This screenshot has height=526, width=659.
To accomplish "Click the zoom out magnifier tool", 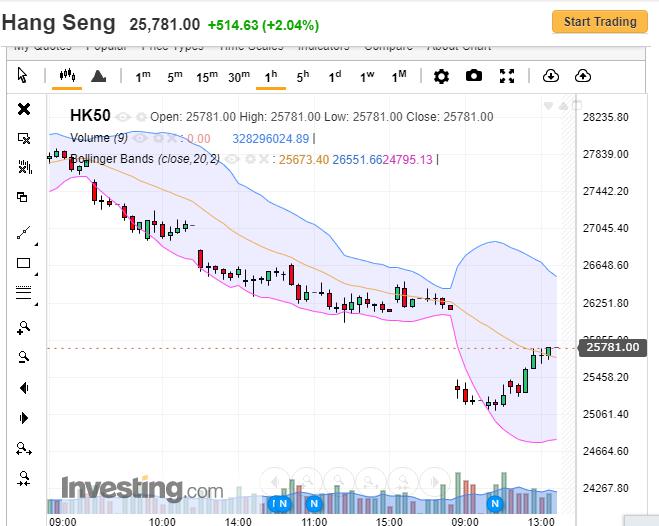I will (24, 357).
